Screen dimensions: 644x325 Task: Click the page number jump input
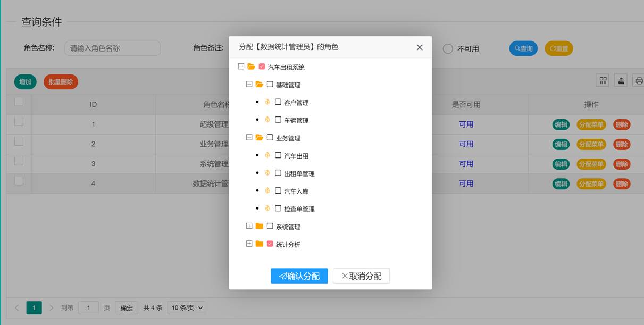[x=89, y=307]
